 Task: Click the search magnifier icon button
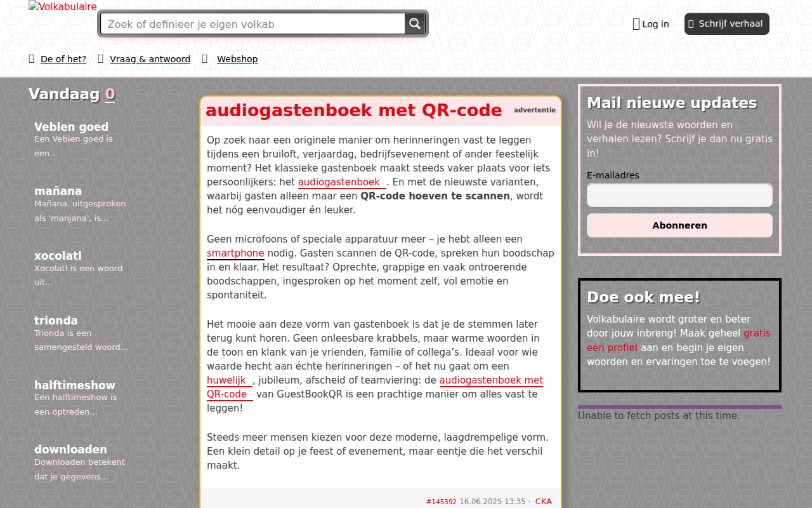click(x=414, y=23)
